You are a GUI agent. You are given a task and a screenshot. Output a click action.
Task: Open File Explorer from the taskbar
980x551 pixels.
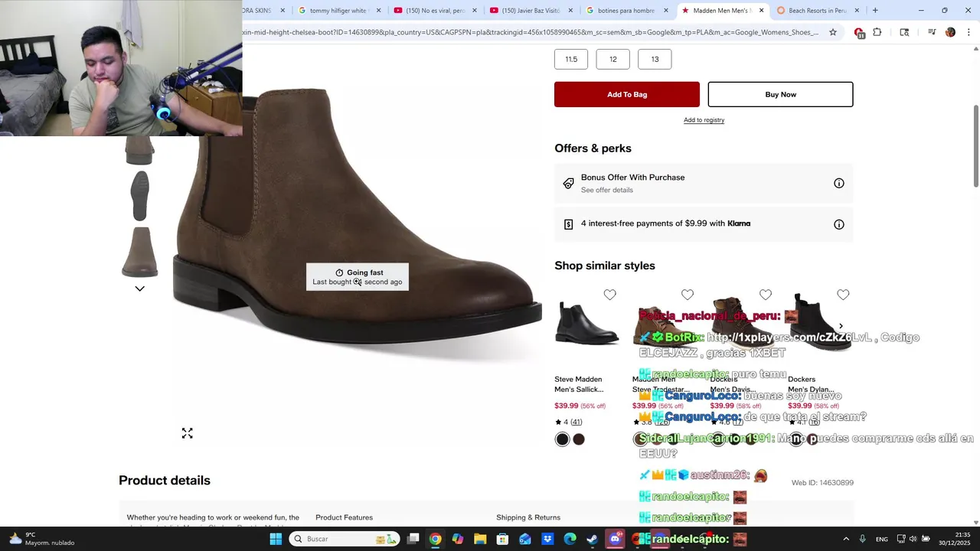[480, 539]
